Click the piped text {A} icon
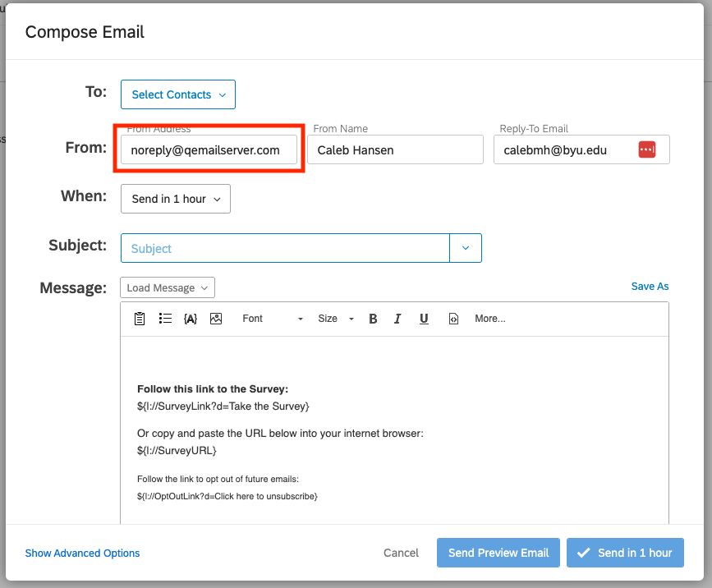The height and width of the screenshot is (588, 712). pyautogui.click(x=191, y=319)
